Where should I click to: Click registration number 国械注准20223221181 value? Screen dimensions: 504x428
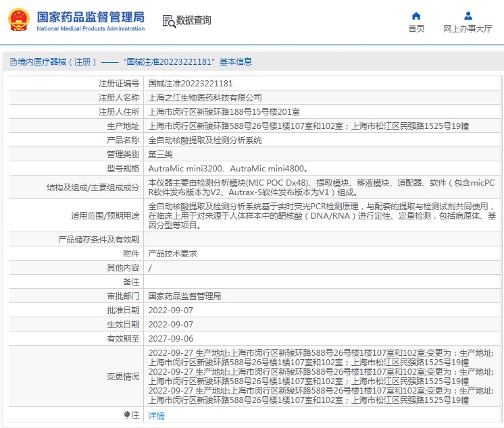pos(190,84)
